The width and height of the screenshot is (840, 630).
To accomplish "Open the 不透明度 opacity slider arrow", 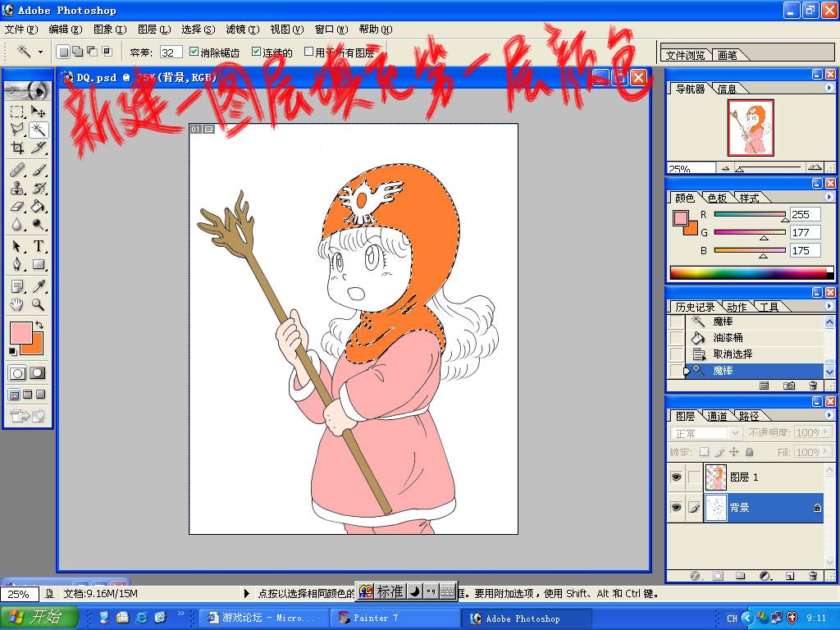I will click(827, 431).
